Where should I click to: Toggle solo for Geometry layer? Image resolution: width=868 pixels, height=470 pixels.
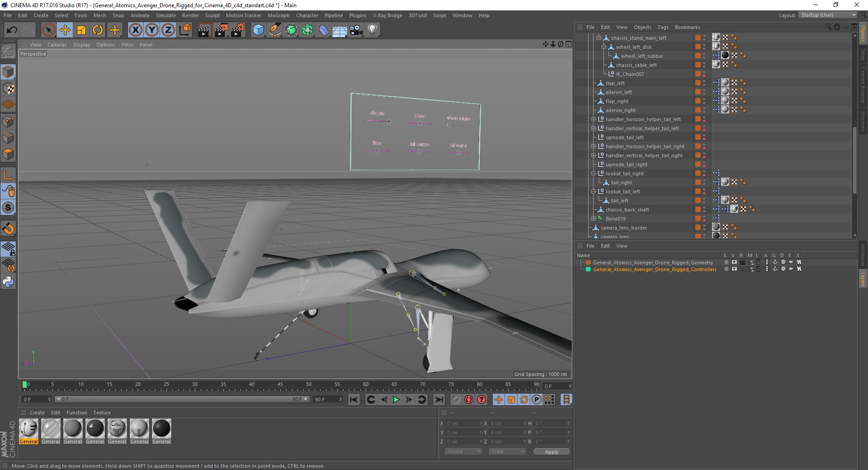726,262
